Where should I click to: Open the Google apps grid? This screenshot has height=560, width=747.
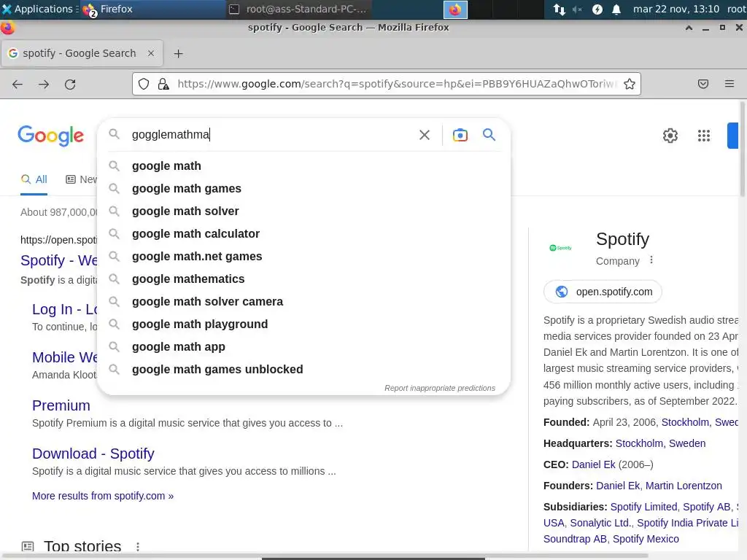pyautogui.click(x=704, y=136)
